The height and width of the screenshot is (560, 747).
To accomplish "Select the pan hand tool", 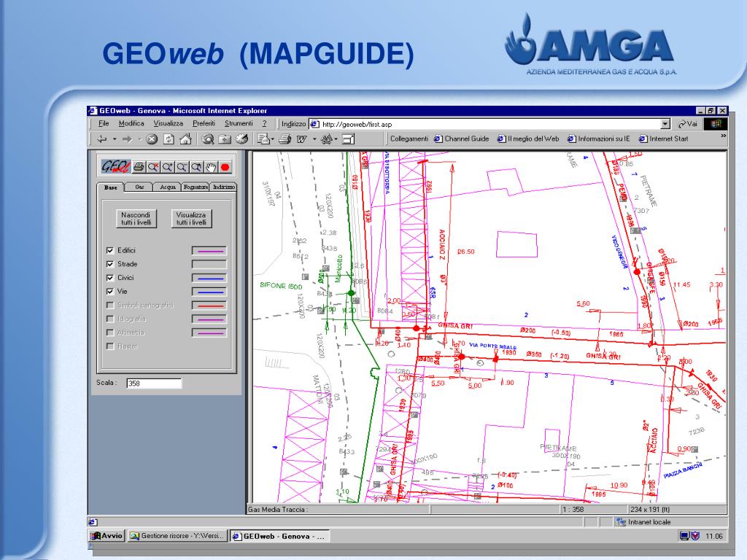I will pos(211,167).
